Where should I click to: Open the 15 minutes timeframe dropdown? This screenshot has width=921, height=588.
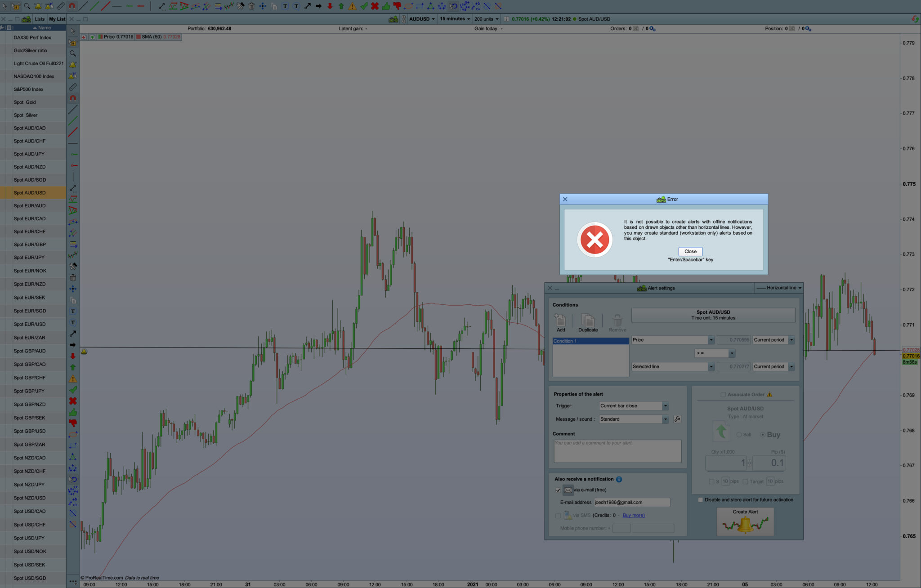coord(455,19)
